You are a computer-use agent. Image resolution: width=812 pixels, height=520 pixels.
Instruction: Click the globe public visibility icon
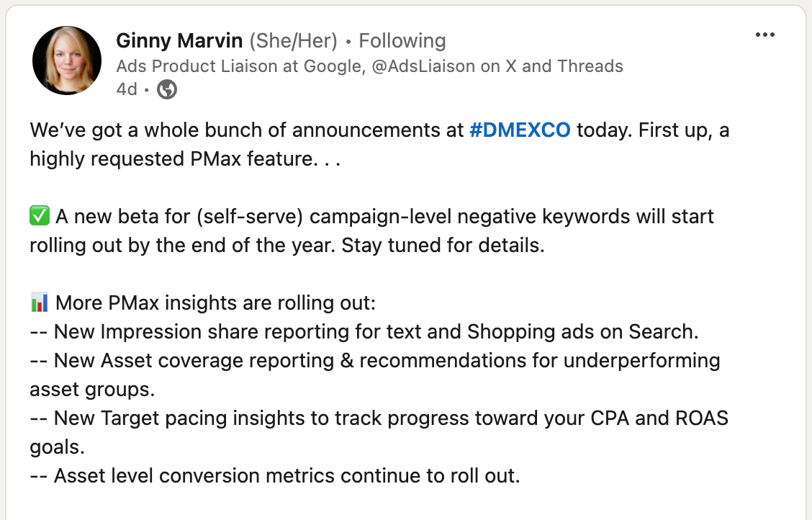coord(167,89)
